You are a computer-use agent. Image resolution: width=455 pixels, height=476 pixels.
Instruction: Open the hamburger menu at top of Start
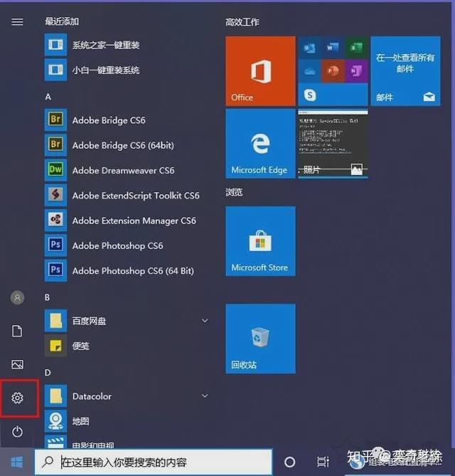[x=17, y=21]
